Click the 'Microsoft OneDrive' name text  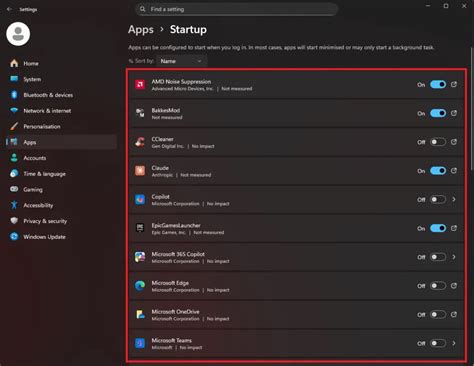175,312
